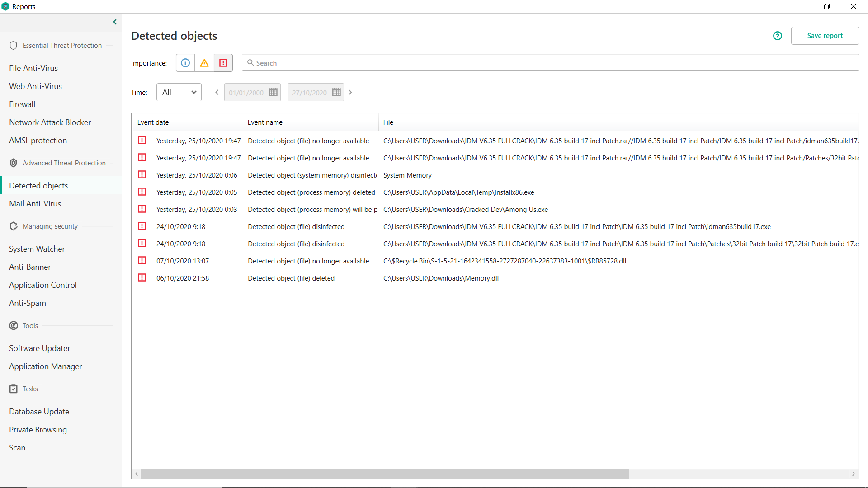Toggle informational importance filter
Viewport: 868px width, 488px height.
click(x=185, y=63)
